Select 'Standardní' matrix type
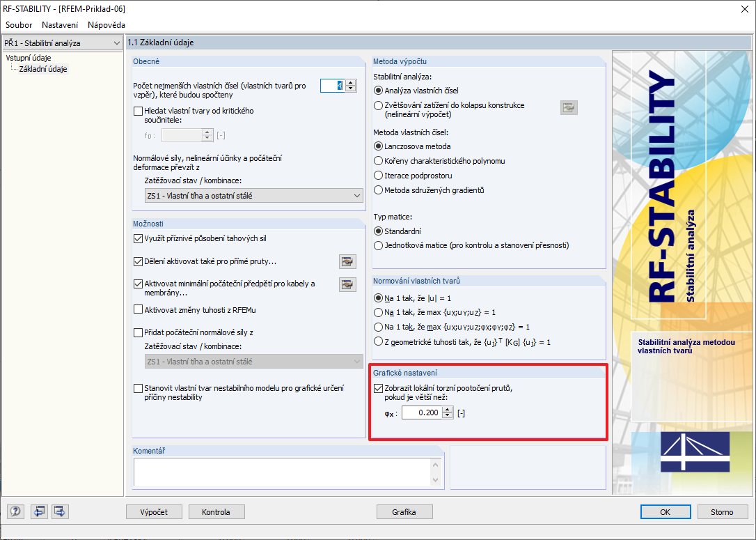This screenshot has height=540, width=756. (379, 231)
